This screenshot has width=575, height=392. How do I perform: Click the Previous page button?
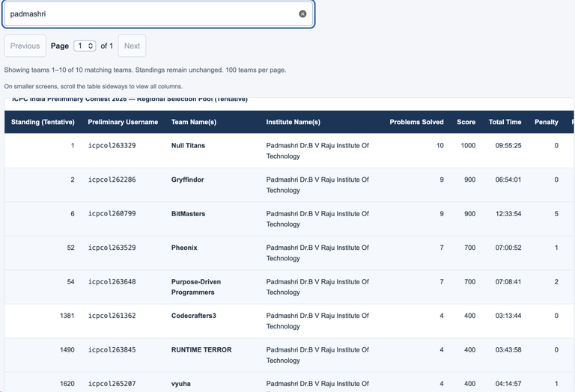(25, 46)
